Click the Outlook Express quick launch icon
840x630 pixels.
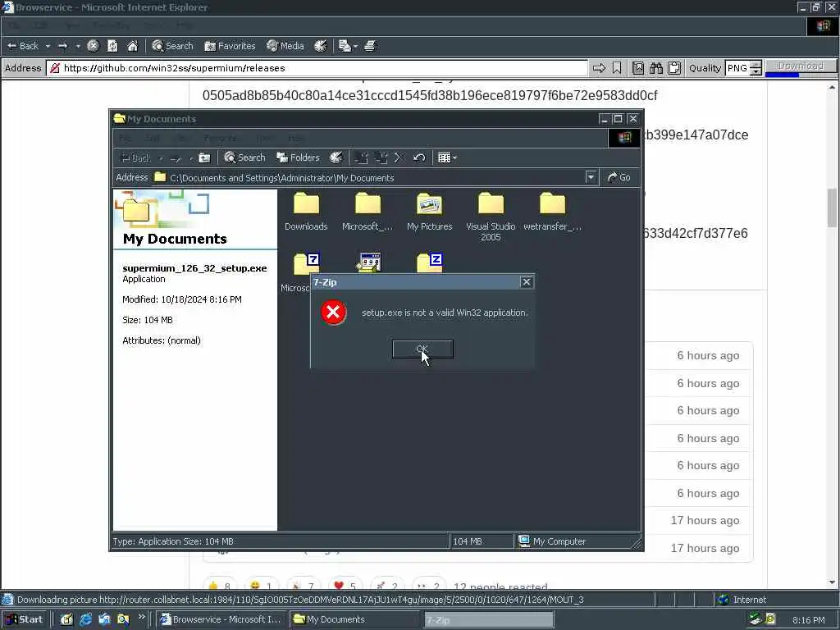pos(104,620)
